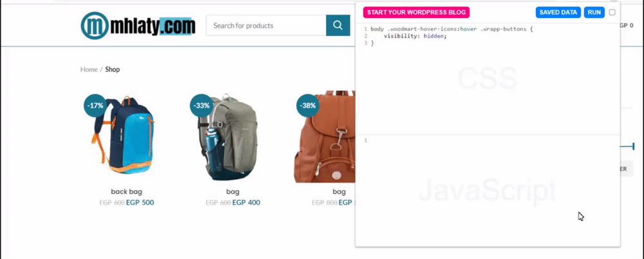Click the RUN button
This screenshot has height=259, width=644.
(594, 12)
